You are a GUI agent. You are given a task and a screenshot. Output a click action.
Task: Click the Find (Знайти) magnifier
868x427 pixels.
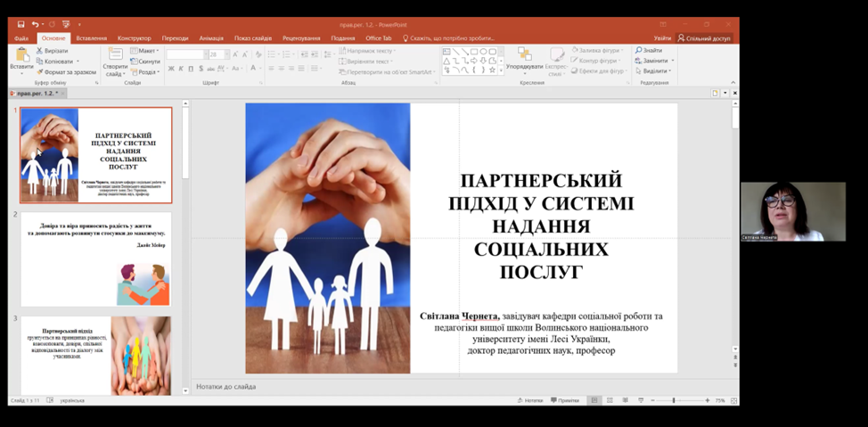(x=649, y=51)
